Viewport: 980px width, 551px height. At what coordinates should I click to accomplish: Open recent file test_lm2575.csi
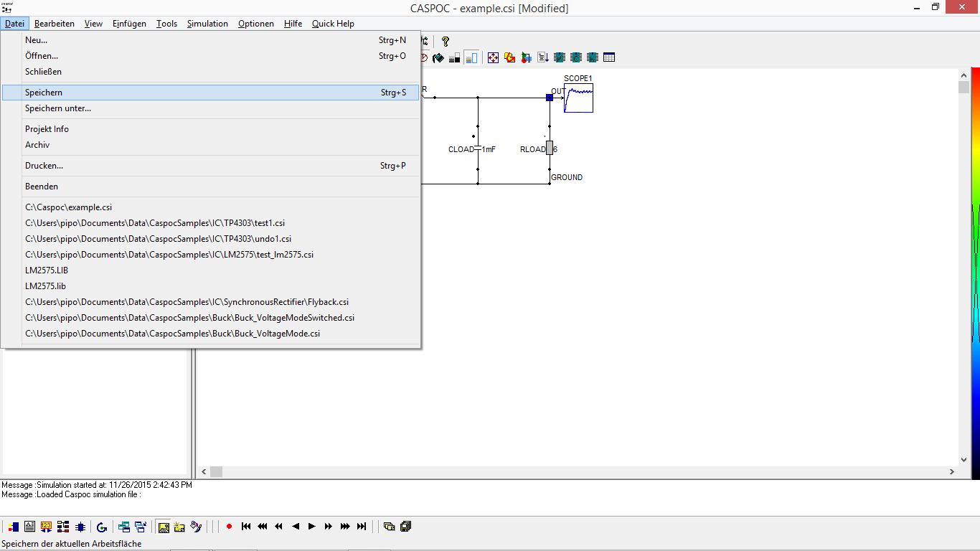point(211,255)
